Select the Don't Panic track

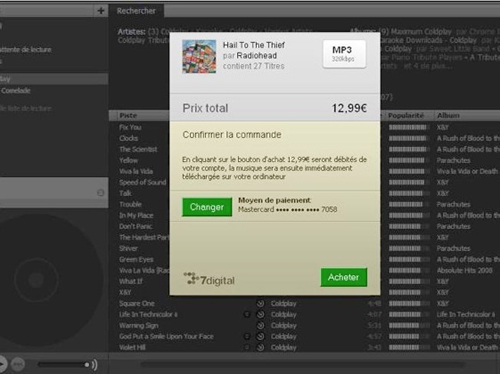(x=136, y=226)
